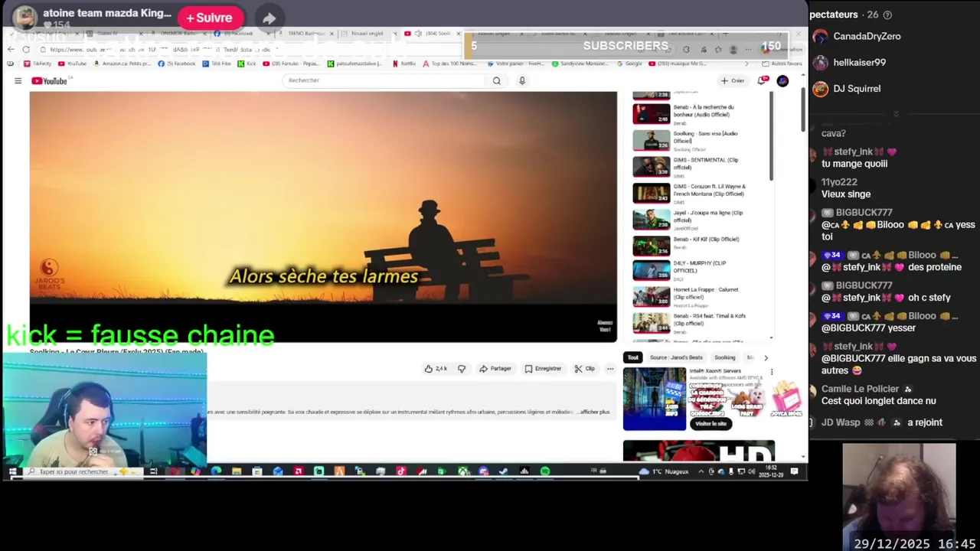This screenshot has width=980, height=551.
Task: Open Soolking - Sans visa video
Action: point(689,140)
